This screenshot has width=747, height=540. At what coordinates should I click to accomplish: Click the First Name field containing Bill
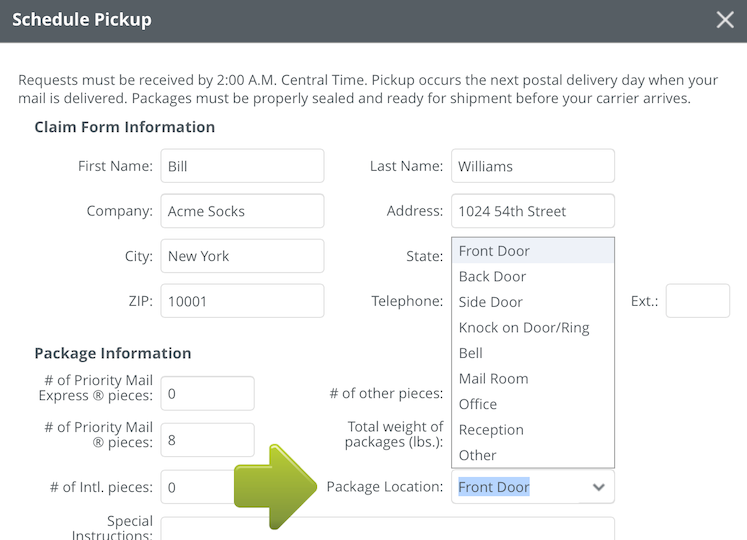click(242, 166)
